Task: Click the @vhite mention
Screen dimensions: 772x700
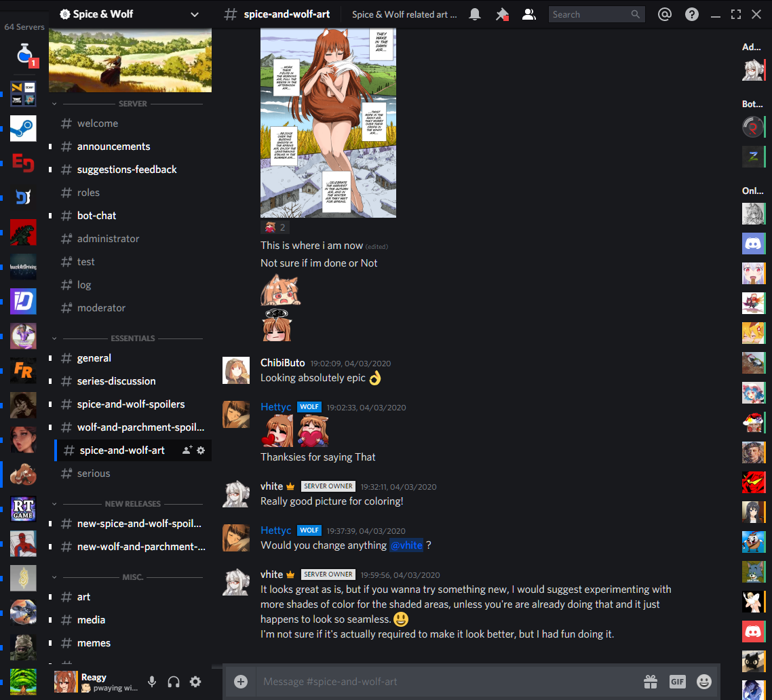Action: click(406, 545)
